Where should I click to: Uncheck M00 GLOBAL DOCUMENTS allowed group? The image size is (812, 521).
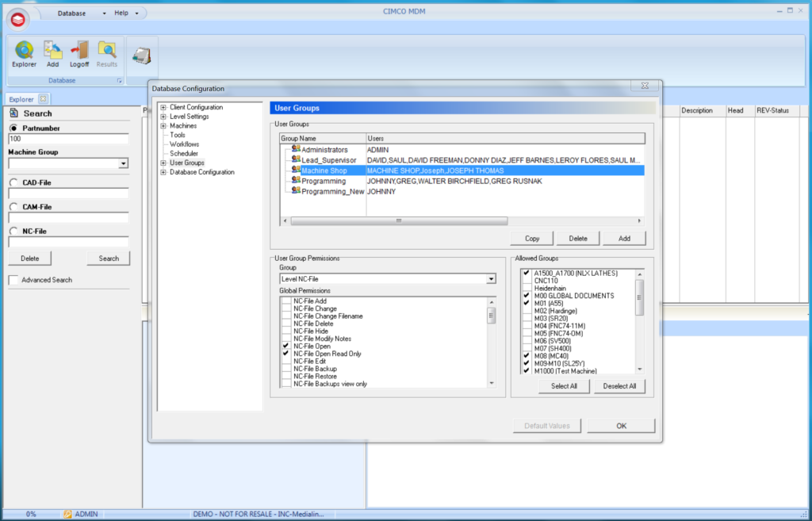point(527,296)
